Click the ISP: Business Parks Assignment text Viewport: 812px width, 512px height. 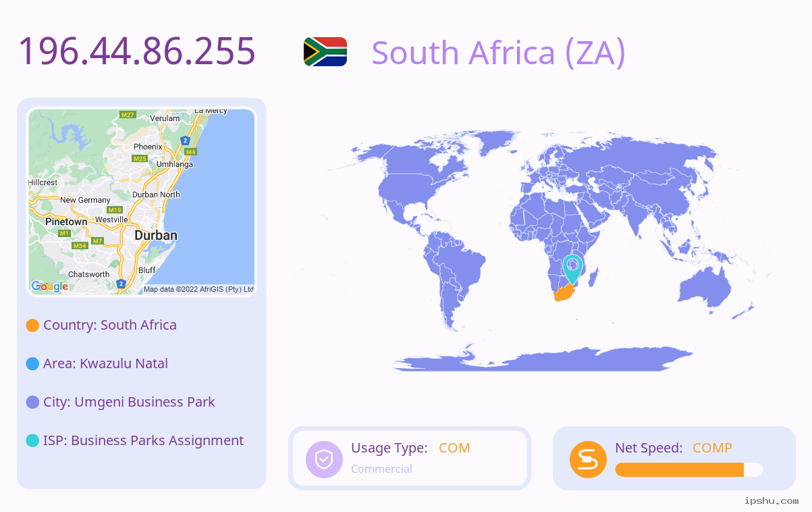point(143,440)
